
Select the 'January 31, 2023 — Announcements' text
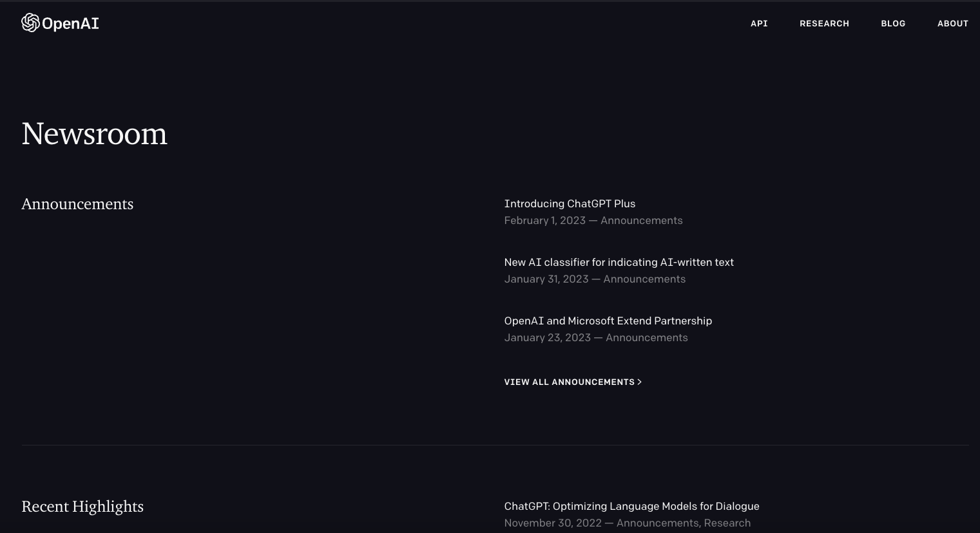coord(595,279)
